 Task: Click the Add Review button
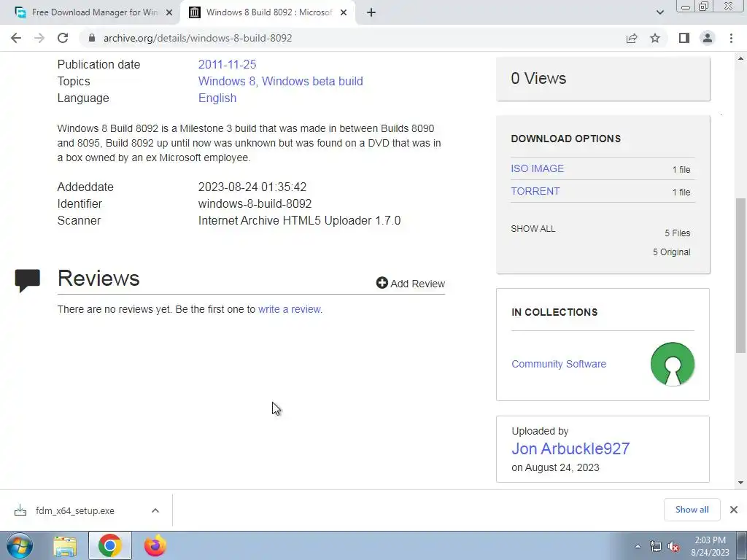tap(411, 284)
